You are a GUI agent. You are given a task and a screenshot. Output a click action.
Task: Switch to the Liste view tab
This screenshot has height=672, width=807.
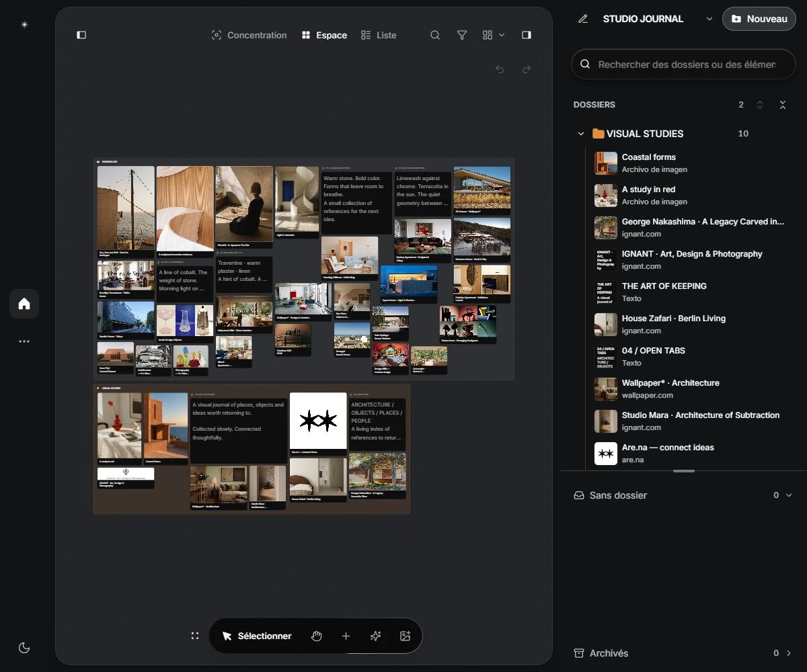pyautogui.click(x=379, y=35)
